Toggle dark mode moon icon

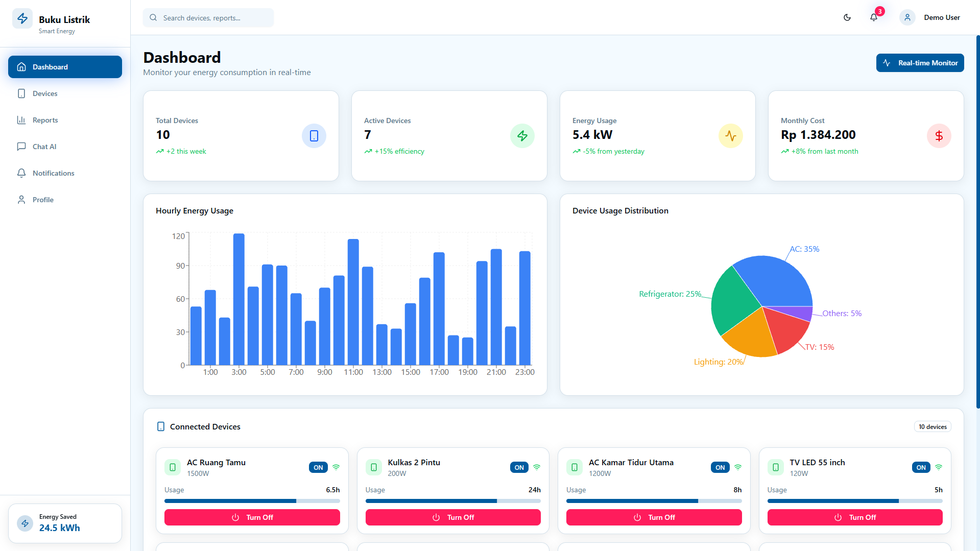(847, 17)
